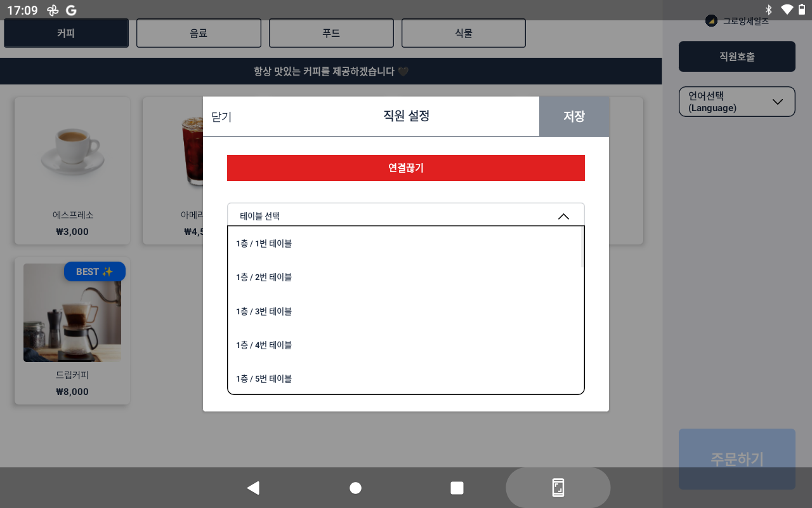Tap the 드립커피 product thumbnail
Viewport: 812px width, 508px height.
[x=72, y=313]
